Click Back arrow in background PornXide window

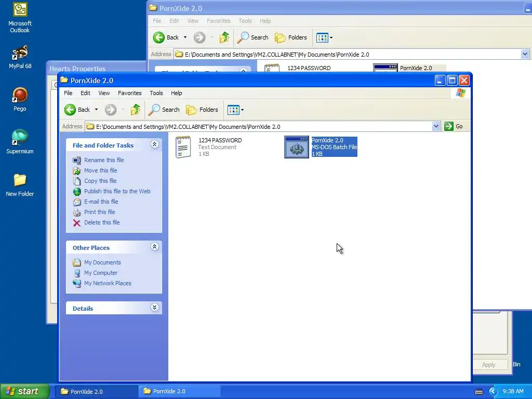coord(159,37)
